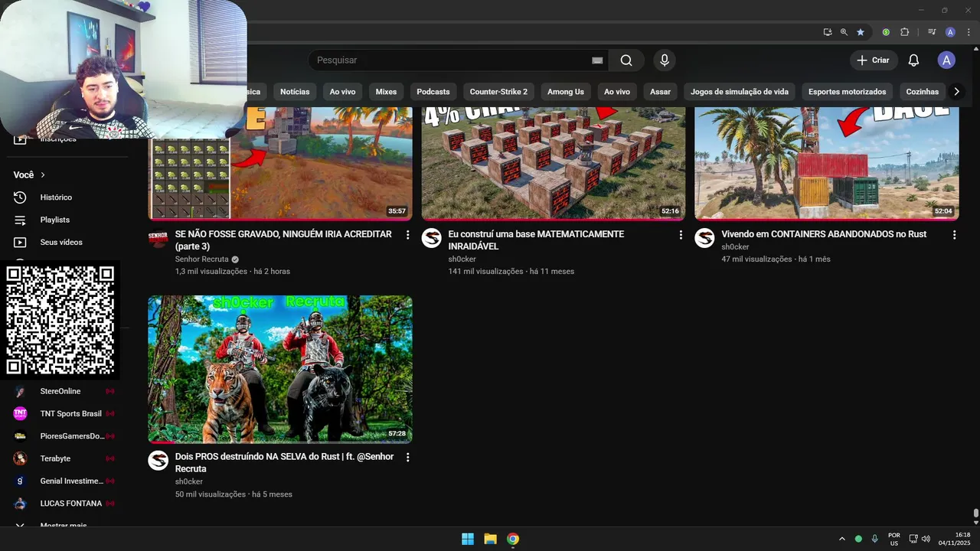Select the Among Us chip

tap(566, 92)
